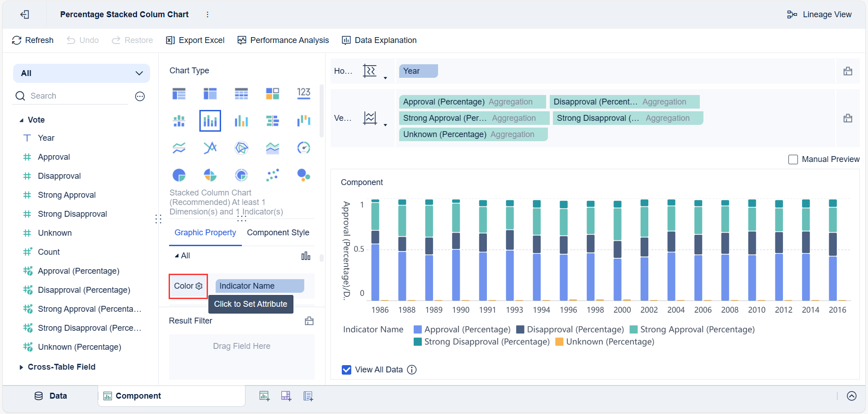Collapse the bottom panel with the up-arrow icon
The width and height of the screenshot is (868, 414).
852,396
